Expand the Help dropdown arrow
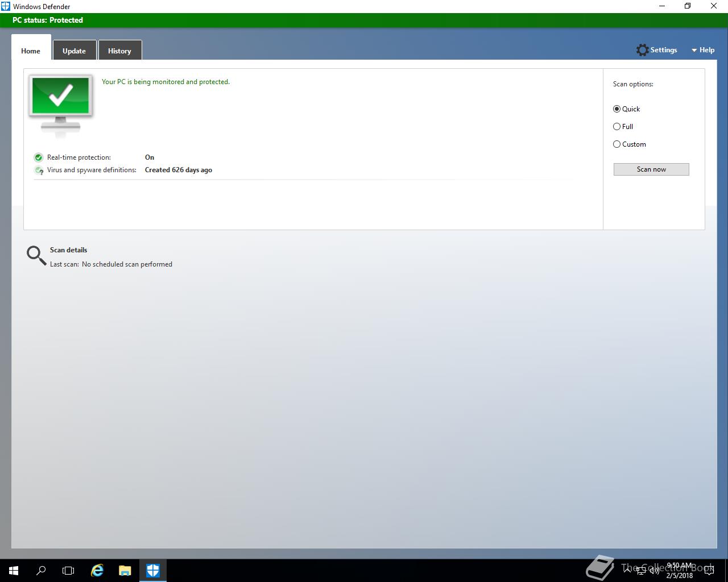This screenshot has width=728, height=582. (x=694, y=51)
